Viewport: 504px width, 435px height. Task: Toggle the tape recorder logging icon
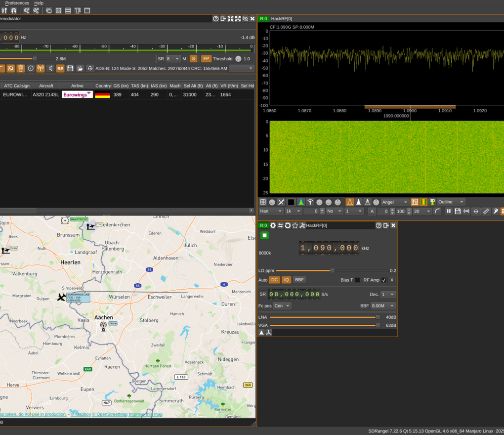(x=60, y=68)
